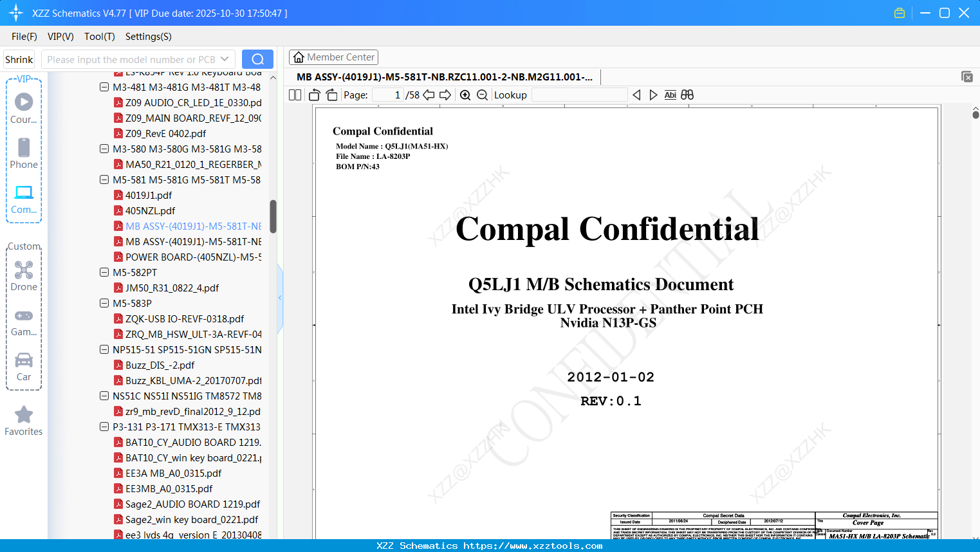This screenshot has width=980, height=552.
Task: Open the Favorites star
Action: (x=24, y=421)
